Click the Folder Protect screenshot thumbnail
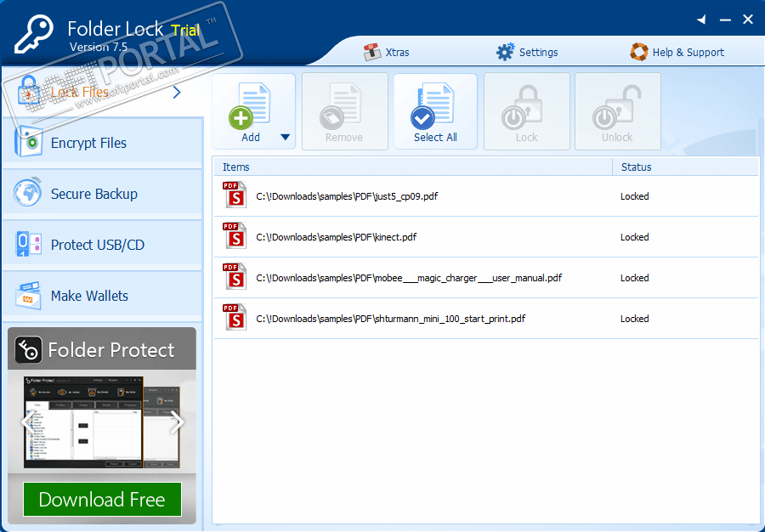 point(102,422)
